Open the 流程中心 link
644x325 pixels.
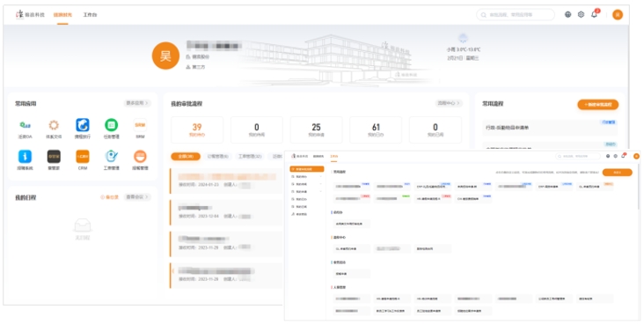click(449, 103)
